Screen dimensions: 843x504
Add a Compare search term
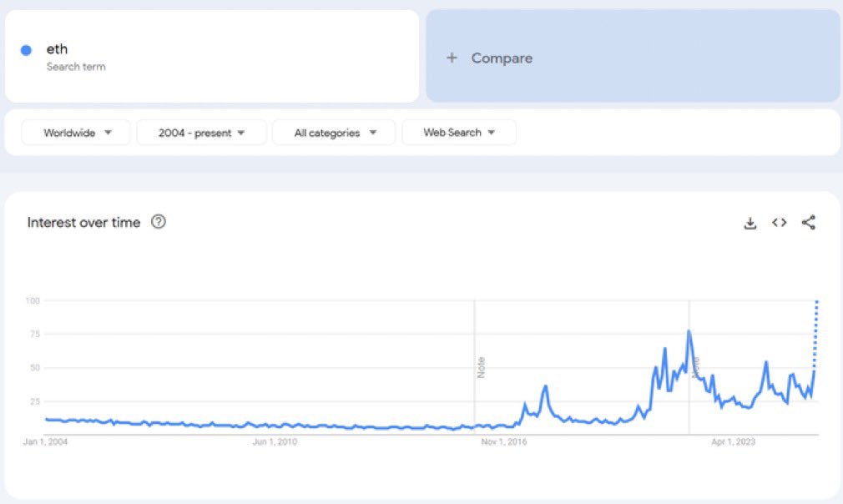633,56
